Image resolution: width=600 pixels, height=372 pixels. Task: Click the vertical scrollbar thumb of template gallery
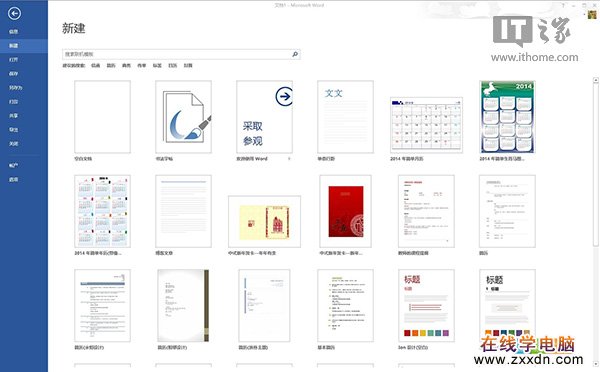(x=595, y=165)
